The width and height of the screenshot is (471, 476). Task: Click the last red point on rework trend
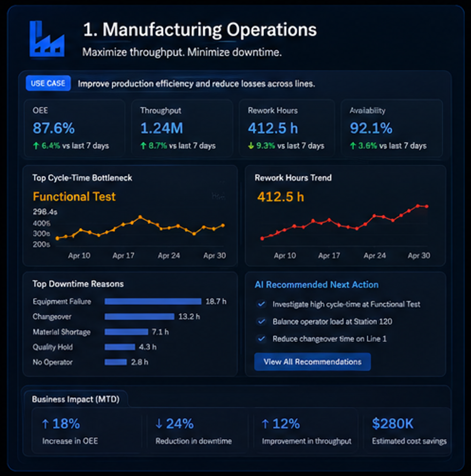tap(427, 206)
